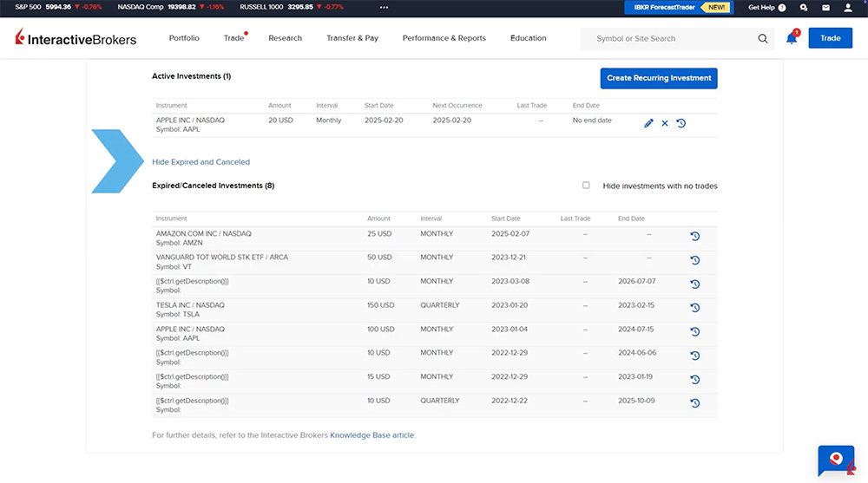
Task: Go to InteractiveBrokers home logo
Action: coord(76,37)
